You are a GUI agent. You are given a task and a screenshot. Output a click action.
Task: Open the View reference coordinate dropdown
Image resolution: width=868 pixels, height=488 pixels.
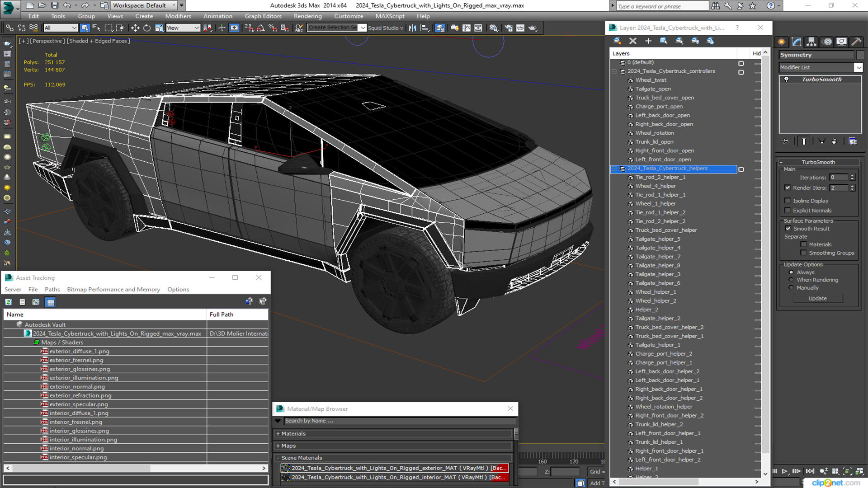pyautogui.click(x=183, y=28)
